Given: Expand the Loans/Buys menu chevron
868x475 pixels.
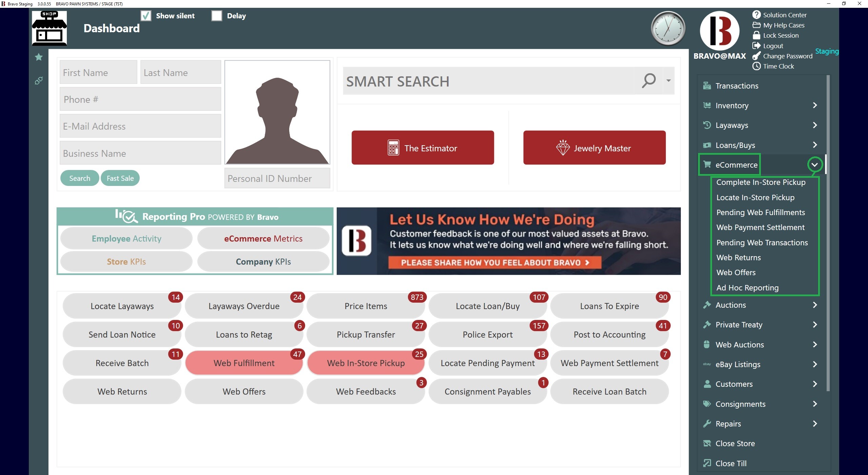Looking at the screenshot, I should pyautogui.click(x=815, y=145).
